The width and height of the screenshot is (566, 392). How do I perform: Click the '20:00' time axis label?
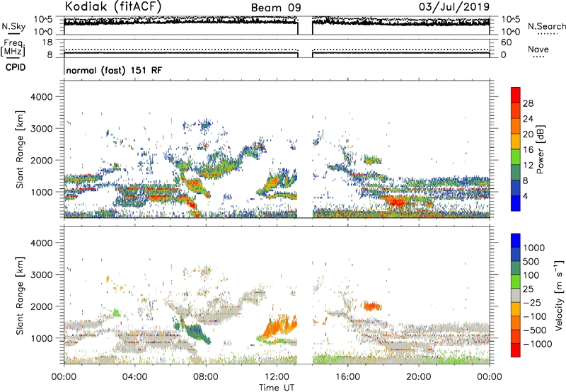[419, 377]
